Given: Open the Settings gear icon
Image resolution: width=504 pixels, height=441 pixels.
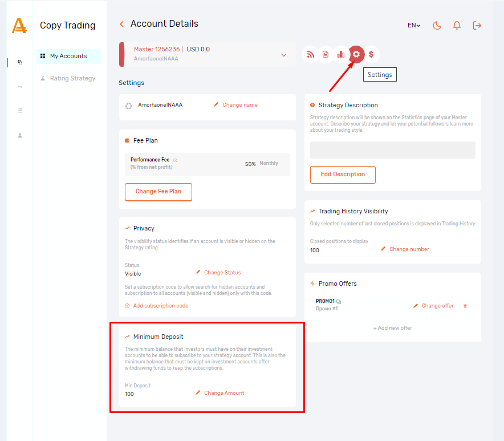Looking at the screenshot, I should (x=356, y=54).
